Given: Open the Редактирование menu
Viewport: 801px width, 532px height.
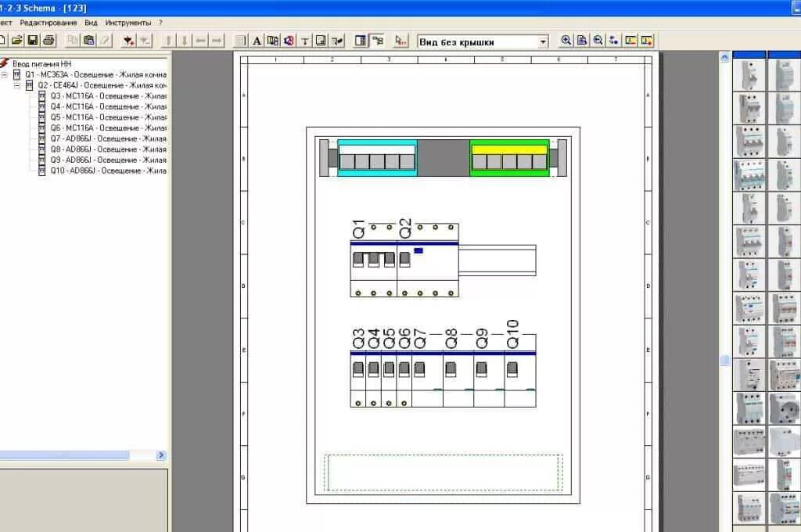Looking at the screenshot, I should coord(48,23).
